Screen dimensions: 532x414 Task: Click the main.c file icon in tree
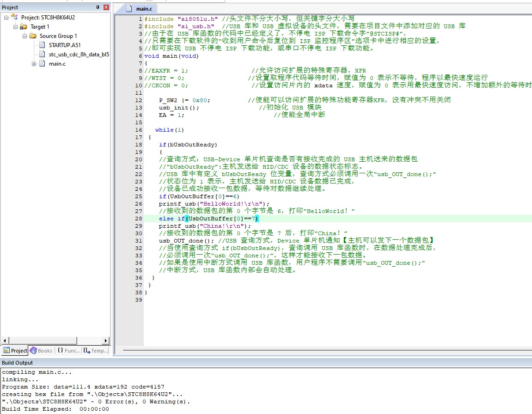42,63
